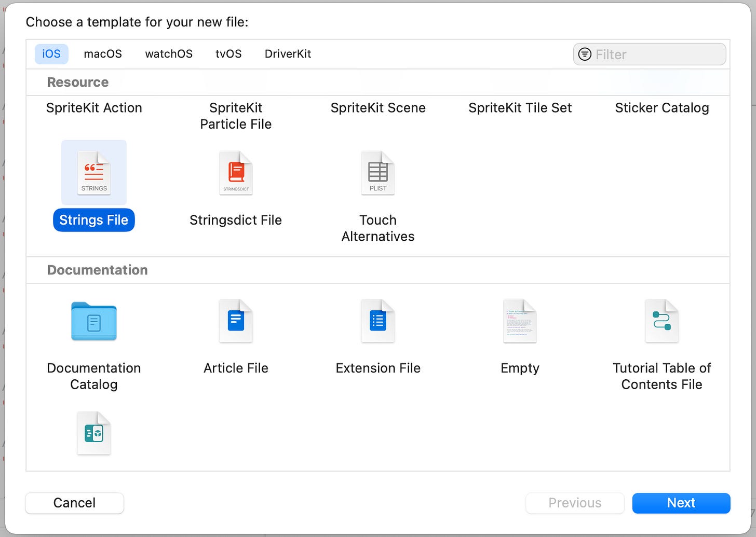The width and height of the screenshot is (756, 537).
Task: Choose the Extension File list icon
Action: click(378, 321)
